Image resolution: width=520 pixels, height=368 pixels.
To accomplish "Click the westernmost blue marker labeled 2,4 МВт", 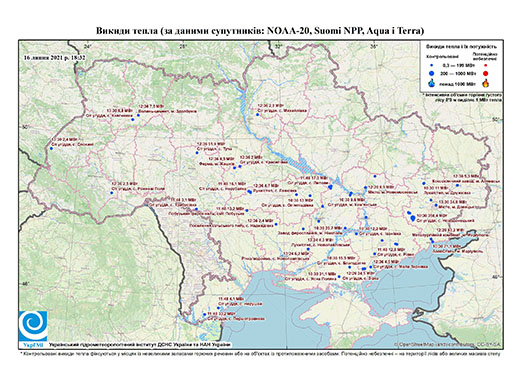I will (51, 148).
